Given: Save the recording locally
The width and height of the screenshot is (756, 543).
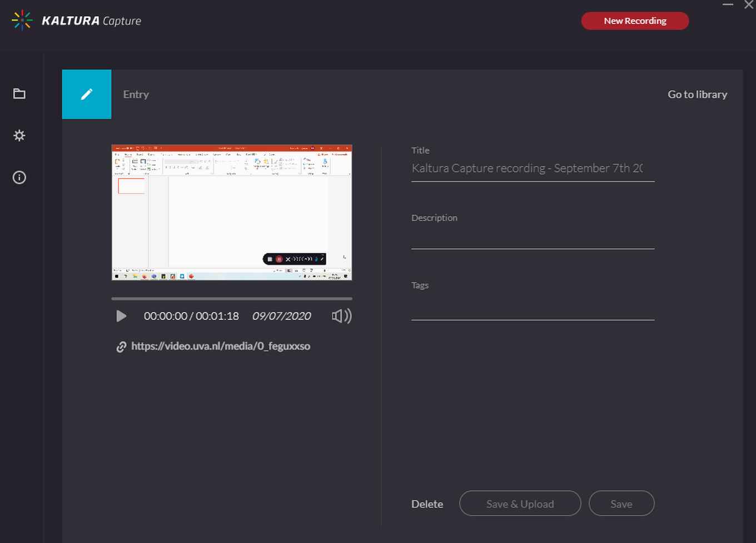Looking at the screenshot, I should (x=621, y=503).
